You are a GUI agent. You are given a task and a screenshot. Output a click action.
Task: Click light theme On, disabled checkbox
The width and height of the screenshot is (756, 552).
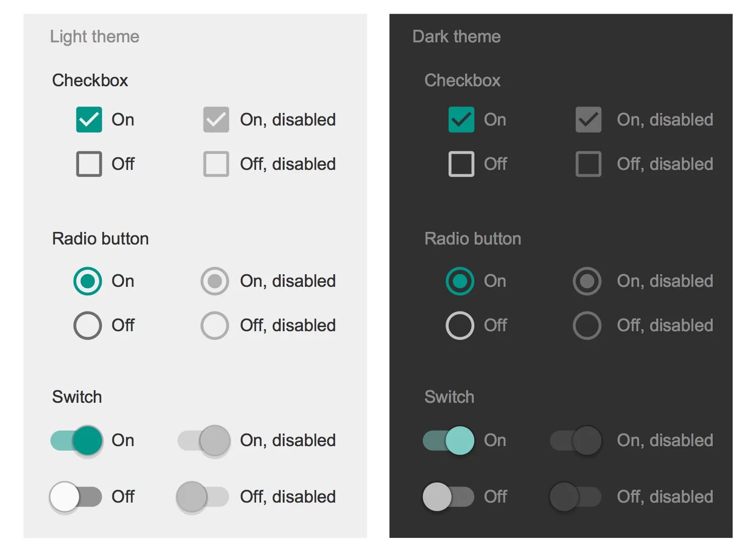point(216,119)
